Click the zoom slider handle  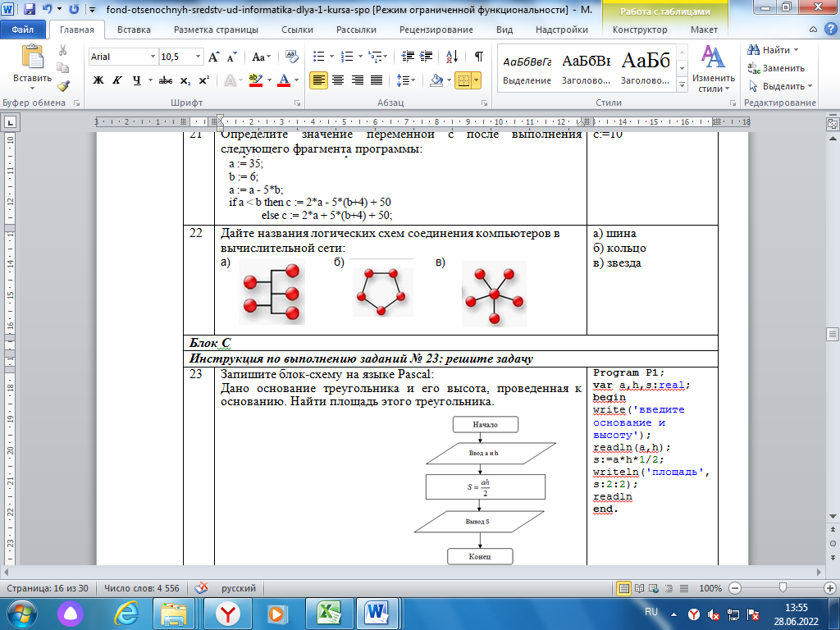(x=783, y=588)
